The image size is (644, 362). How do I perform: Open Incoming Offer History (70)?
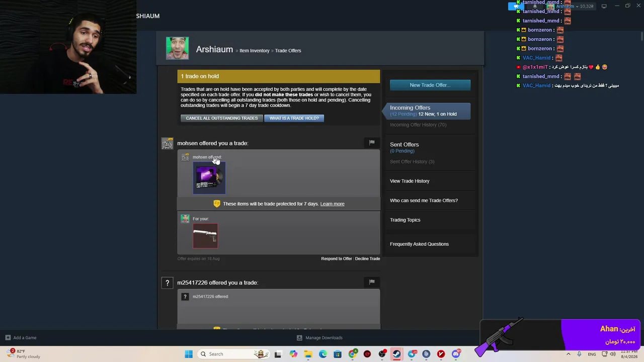click(418, 125)
